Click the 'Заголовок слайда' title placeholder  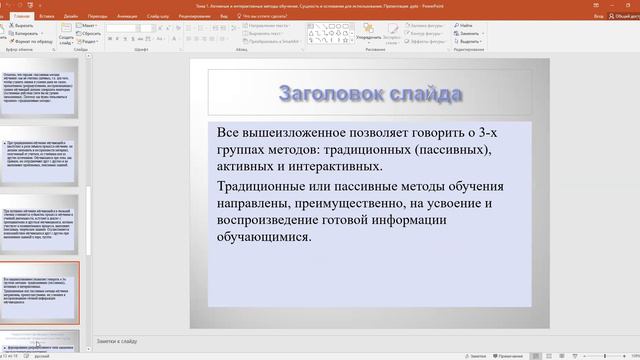coord(370,93)
